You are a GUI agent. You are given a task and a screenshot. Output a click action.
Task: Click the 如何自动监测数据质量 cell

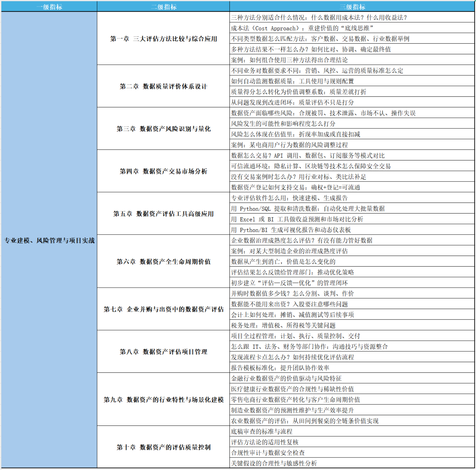292,81
